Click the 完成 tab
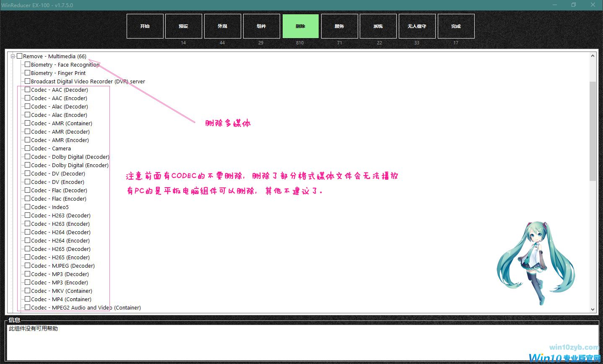The height and width of the screenshot is (364, 603). click(456, 26)
